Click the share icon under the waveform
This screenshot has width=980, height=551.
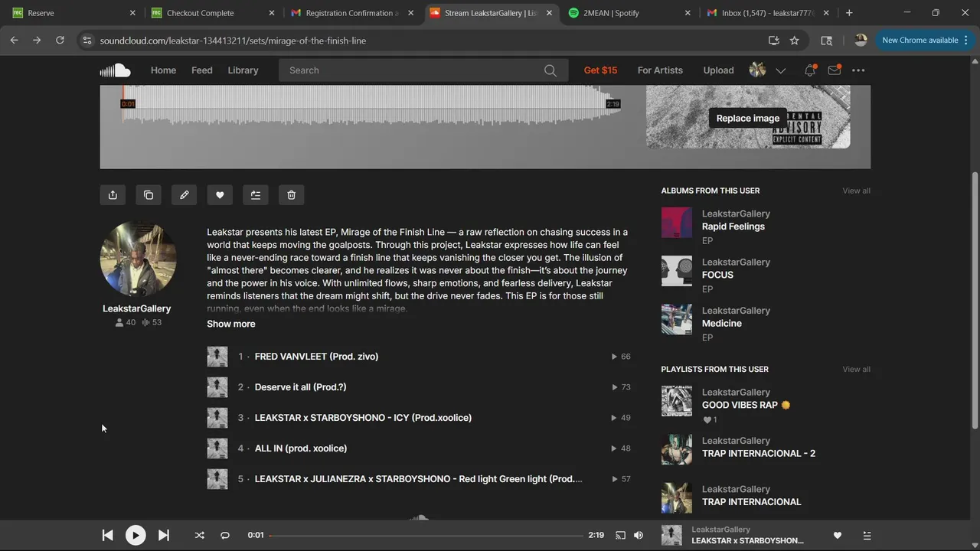coord(113,195)
